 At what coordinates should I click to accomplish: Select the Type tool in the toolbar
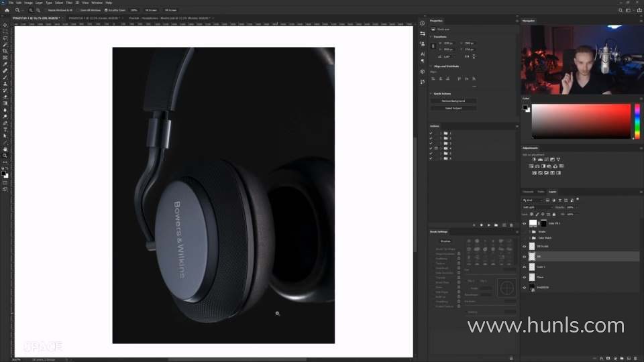point(5,129)
